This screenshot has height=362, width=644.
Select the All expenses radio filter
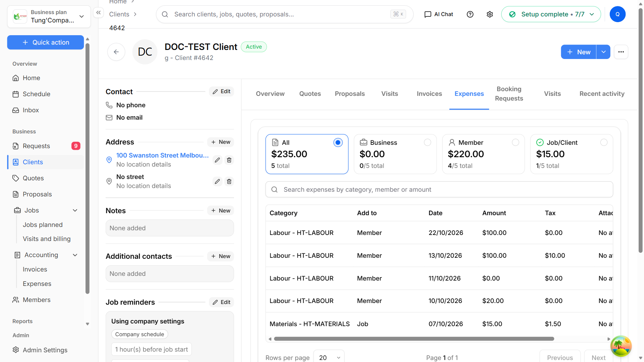point(338,142)
